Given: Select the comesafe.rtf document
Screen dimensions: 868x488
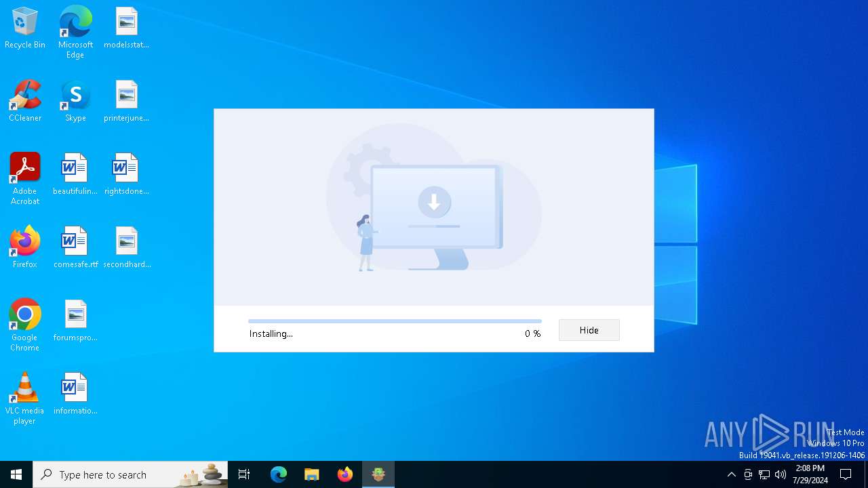Looking at the screenshot, I should click(75, 248).
